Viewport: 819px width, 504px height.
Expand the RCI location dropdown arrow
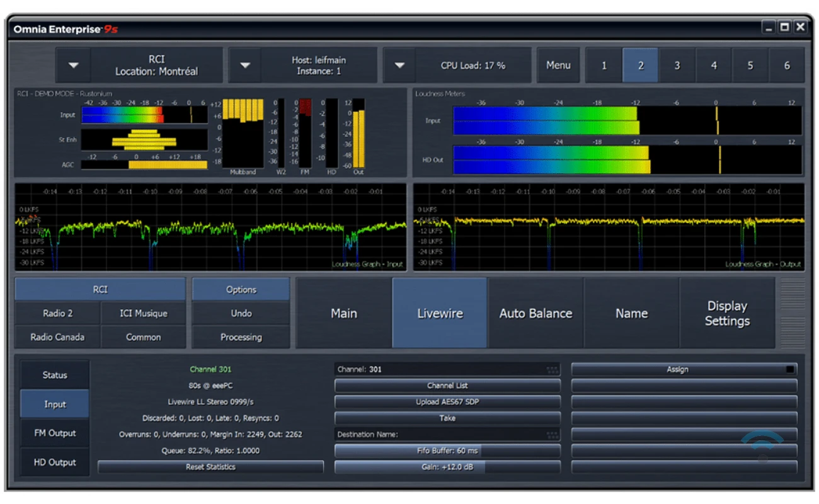coord(74,66)
